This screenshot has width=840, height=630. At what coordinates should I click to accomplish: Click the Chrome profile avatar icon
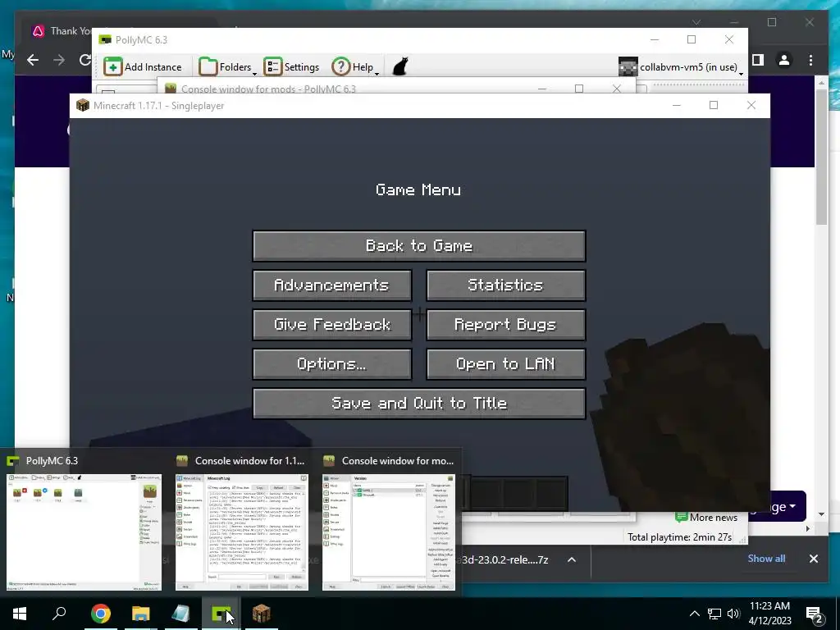tap(783, 60)
